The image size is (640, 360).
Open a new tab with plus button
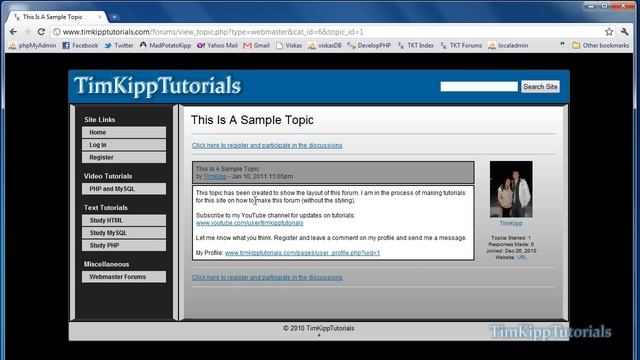pos(115,17)
